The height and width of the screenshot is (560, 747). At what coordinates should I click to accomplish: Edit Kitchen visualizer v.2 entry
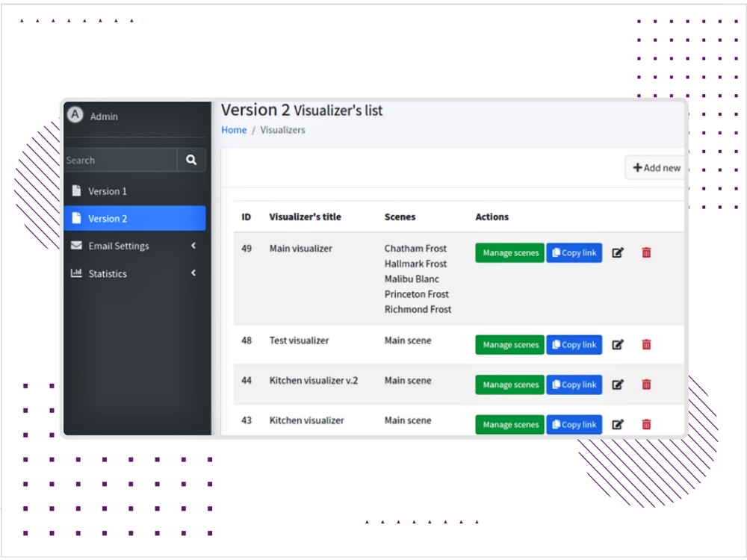[x=618, y=385]
